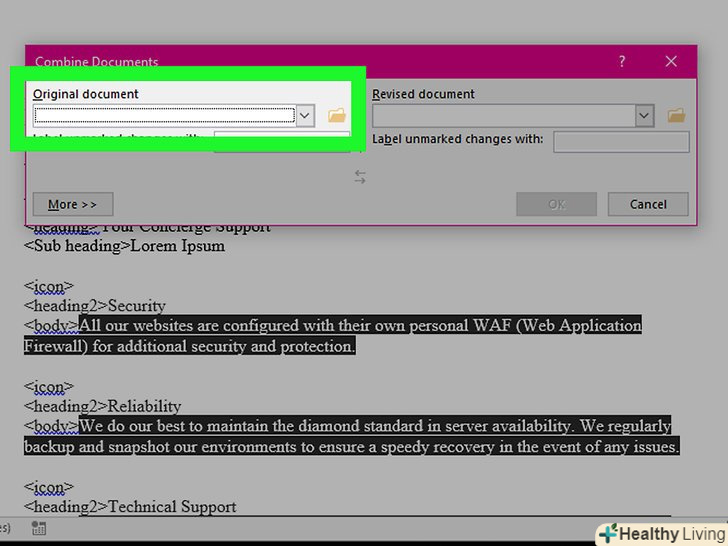Click the macro recording icon in status bar
Screen dimensions: 728x546
pos(39,528)
